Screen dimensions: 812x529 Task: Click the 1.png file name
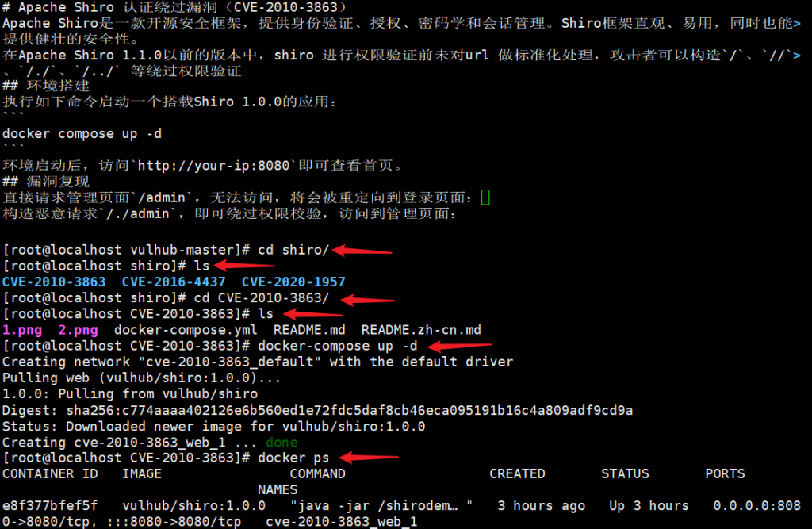tap(22, 330)
